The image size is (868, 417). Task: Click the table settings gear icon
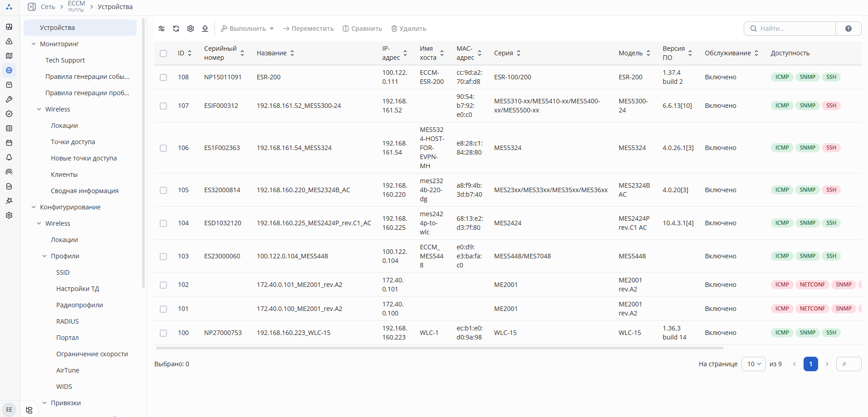(x=191, y=29)
